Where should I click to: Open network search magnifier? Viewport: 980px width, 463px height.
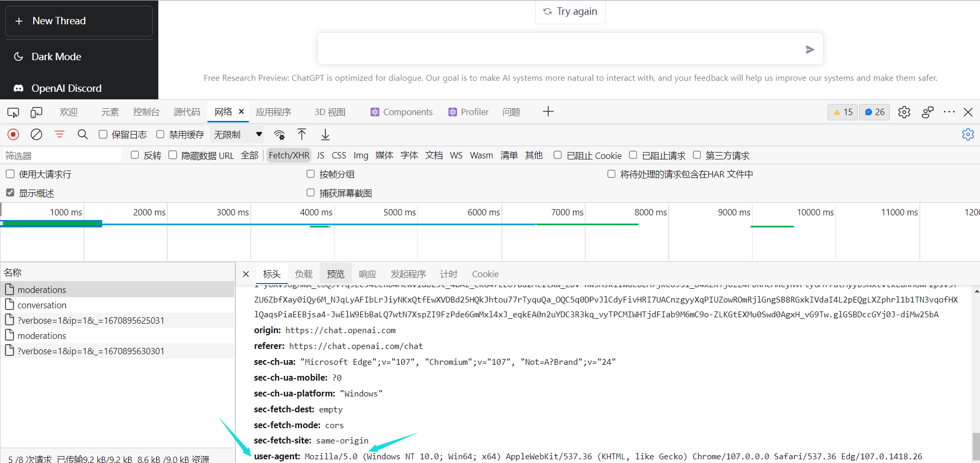point(82,134)
